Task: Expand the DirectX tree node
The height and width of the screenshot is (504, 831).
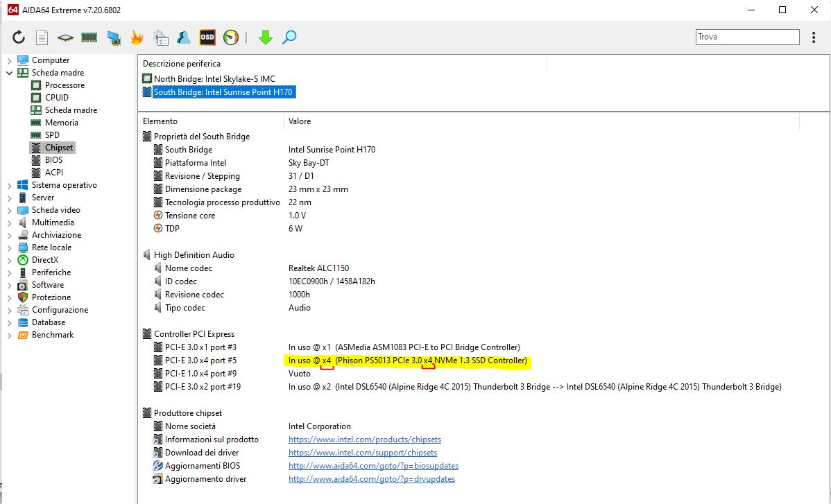Action: [9, 261]
